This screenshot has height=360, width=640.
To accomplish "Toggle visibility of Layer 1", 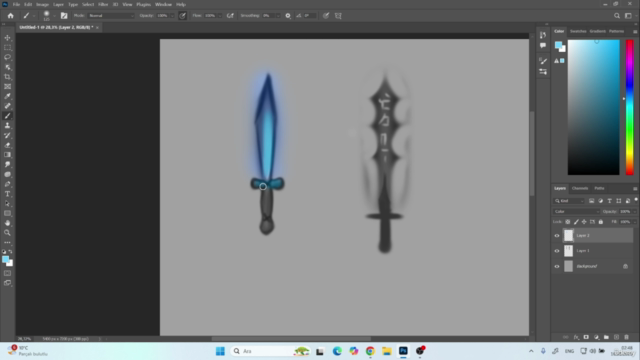I will (x=557, y=251).
